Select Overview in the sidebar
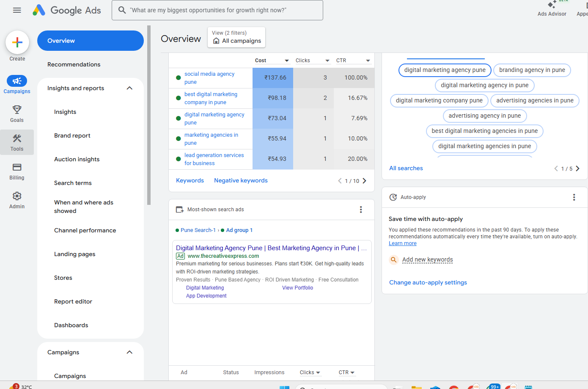The image size is (588, 389). [x=91, y=41]
